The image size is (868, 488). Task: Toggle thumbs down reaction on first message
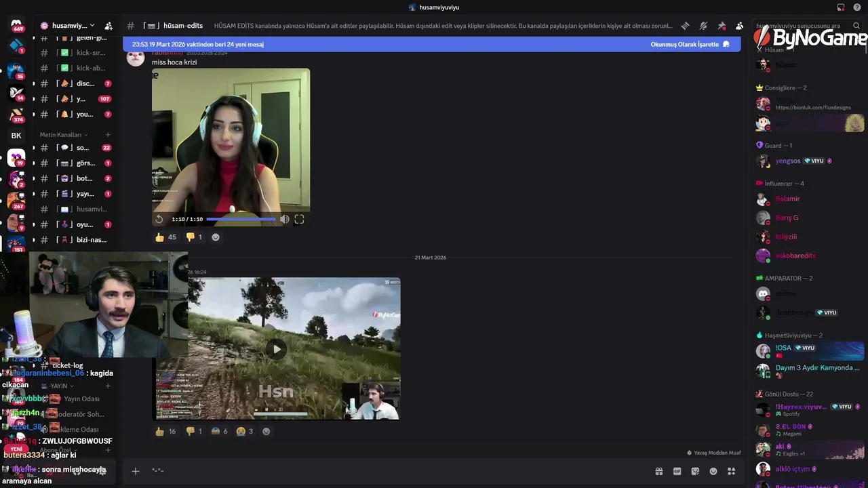click(x=194, y=237)
